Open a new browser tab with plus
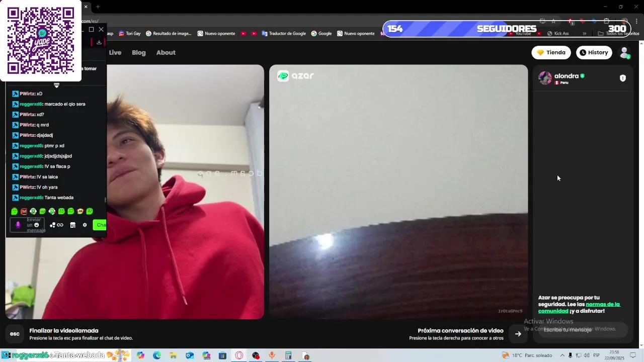Screen dimensions: 644x362 [98, 7]
